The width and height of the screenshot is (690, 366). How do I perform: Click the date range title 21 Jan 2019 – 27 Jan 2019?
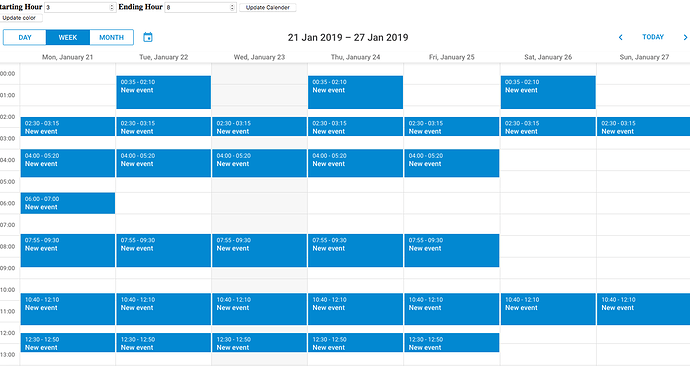(x=348, y=37)
